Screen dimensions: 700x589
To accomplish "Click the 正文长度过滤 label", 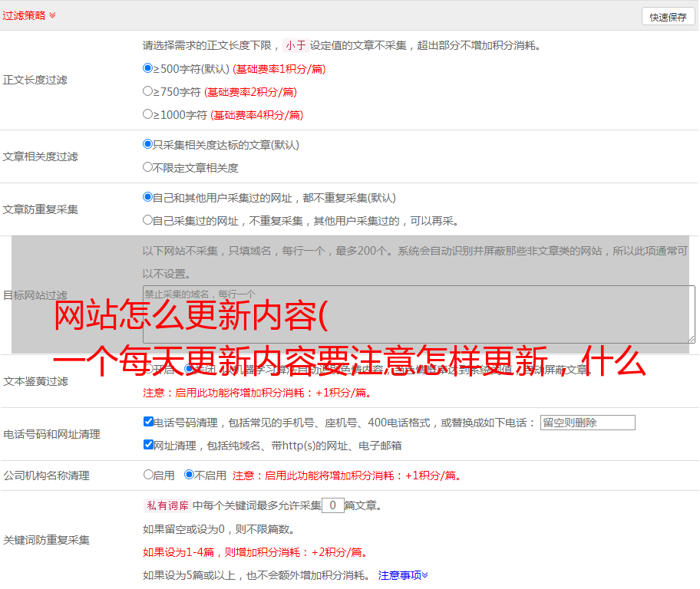I will tap(35, 80).
